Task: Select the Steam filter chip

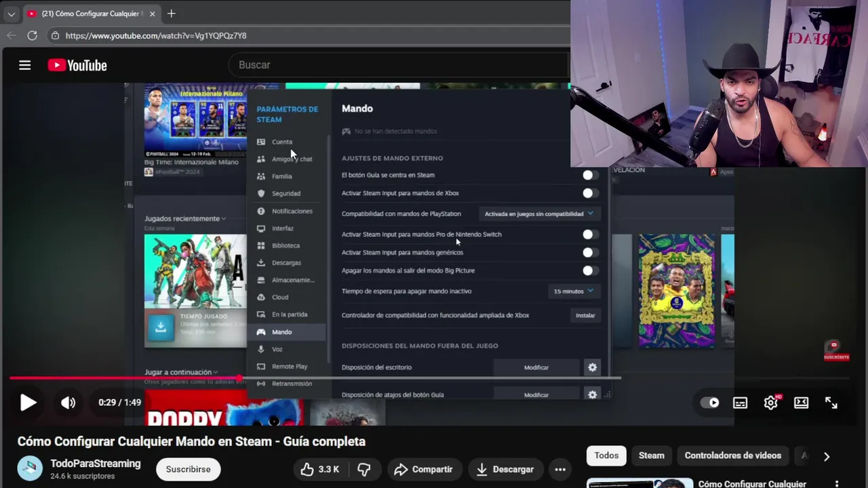Action: [651, 455]
